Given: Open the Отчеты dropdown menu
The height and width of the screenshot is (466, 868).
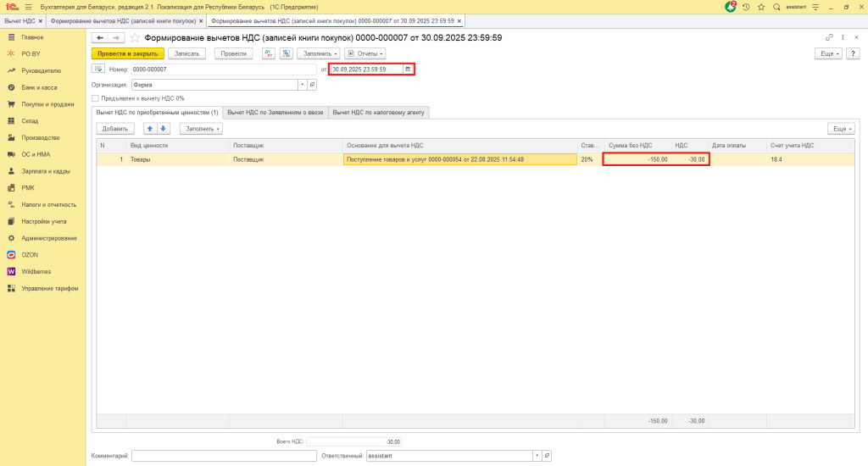Looking at the screenshot, I should [364, 53].
